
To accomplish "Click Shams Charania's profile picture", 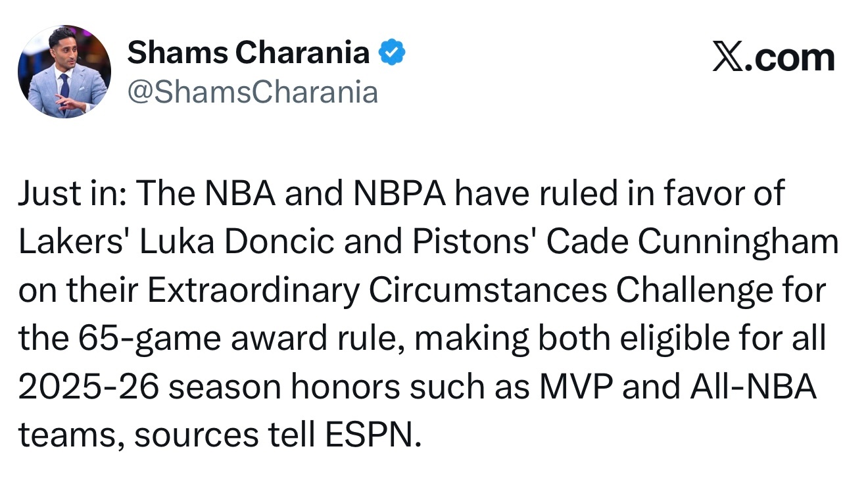I will click(x=64, y=72).
